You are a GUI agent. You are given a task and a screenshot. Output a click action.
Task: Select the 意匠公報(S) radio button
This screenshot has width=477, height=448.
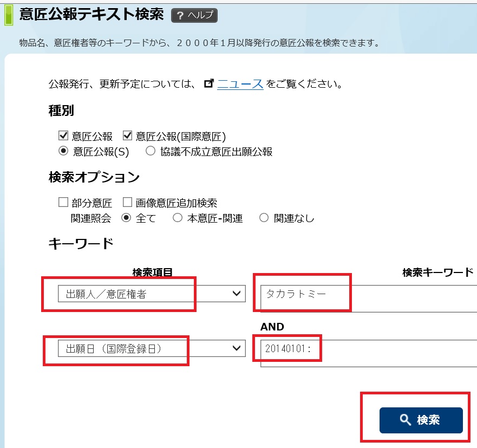[63, 151]
